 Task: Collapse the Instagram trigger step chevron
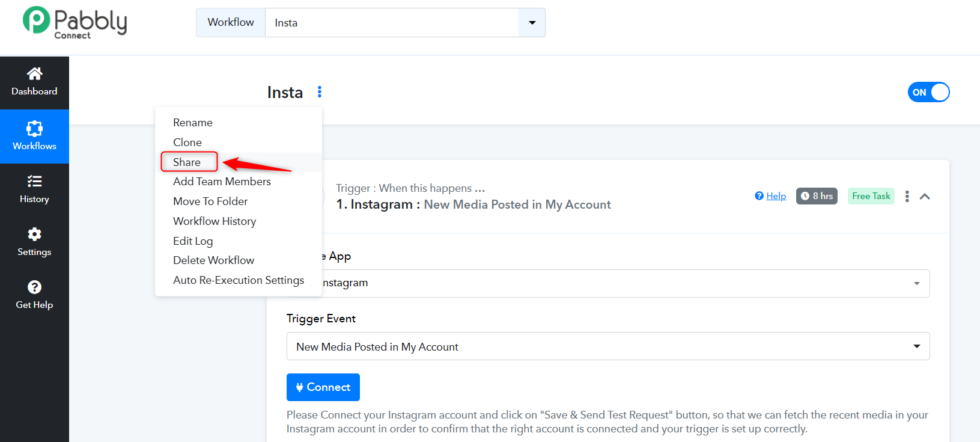tap(925, 197)
